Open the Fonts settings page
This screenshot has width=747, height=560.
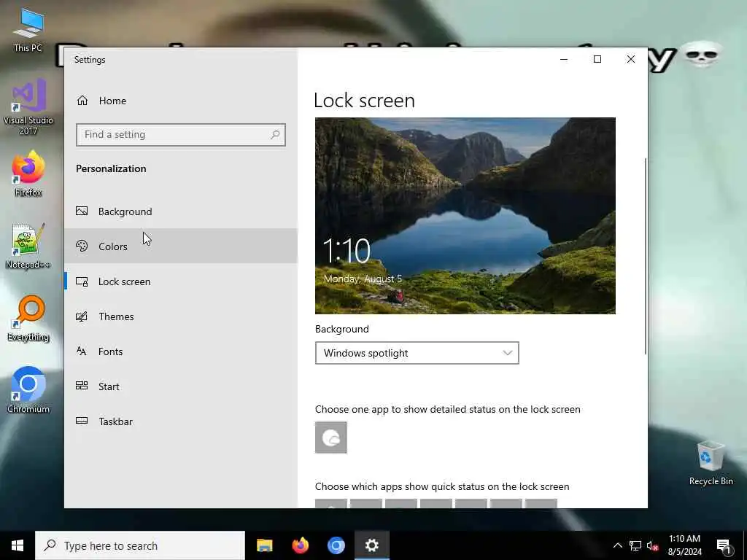(x=181, y=351)
